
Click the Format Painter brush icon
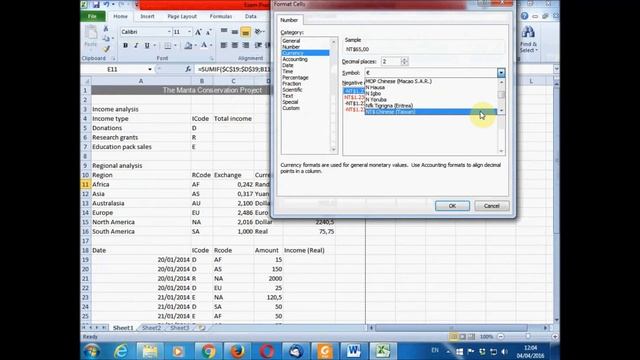coord(106,49)
